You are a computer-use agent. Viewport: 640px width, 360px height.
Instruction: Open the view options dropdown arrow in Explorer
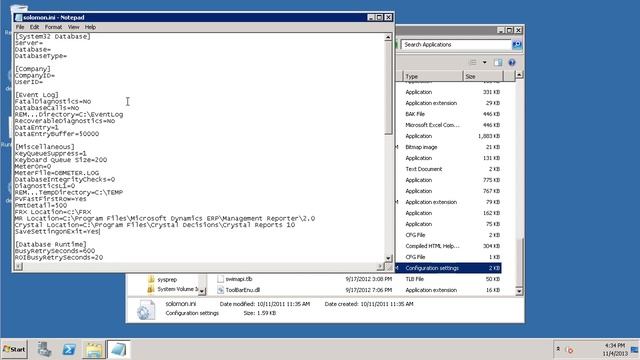tap(484, 62)
